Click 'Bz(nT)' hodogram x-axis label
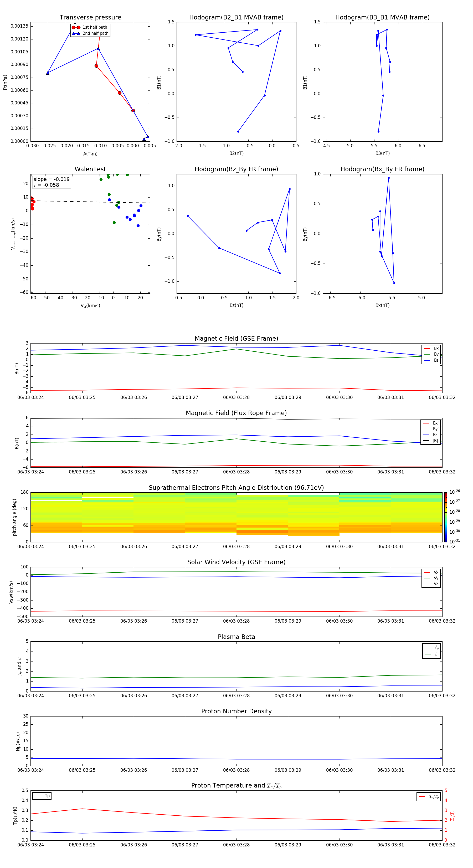 (x=236, y=305)
